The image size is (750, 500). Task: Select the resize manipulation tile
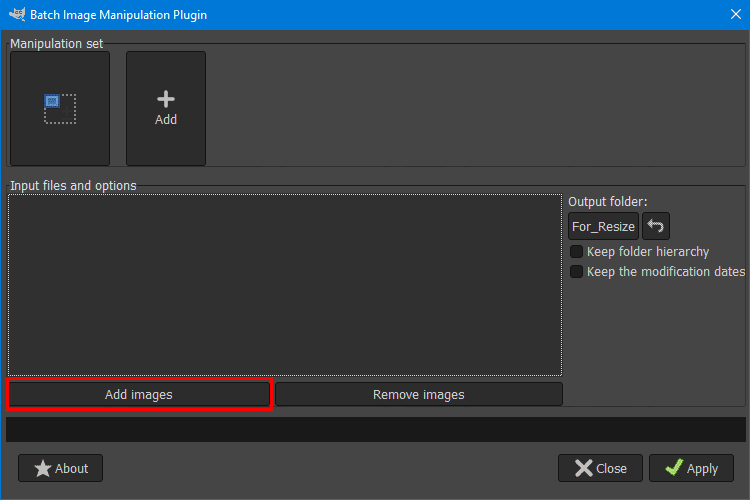(x=60, y=109)
